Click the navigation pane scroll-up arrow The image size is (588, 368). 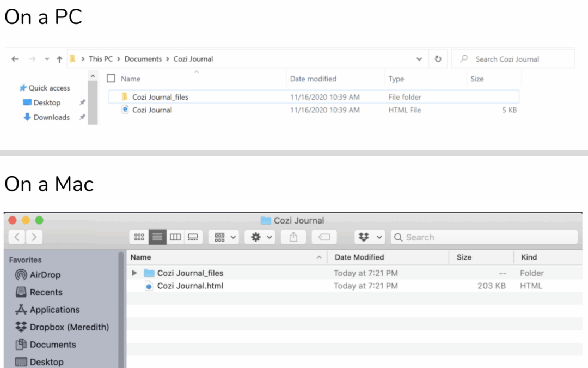click(x=93, y=76)
